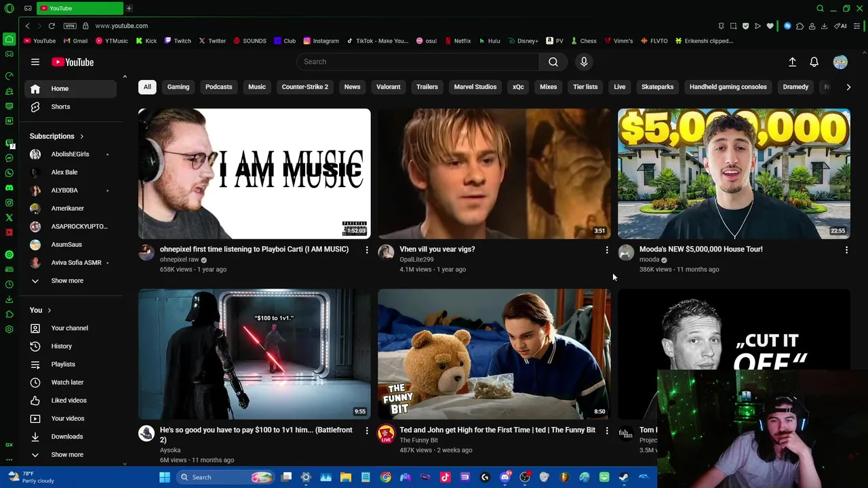Open the Windows Start button

[165, 477]
